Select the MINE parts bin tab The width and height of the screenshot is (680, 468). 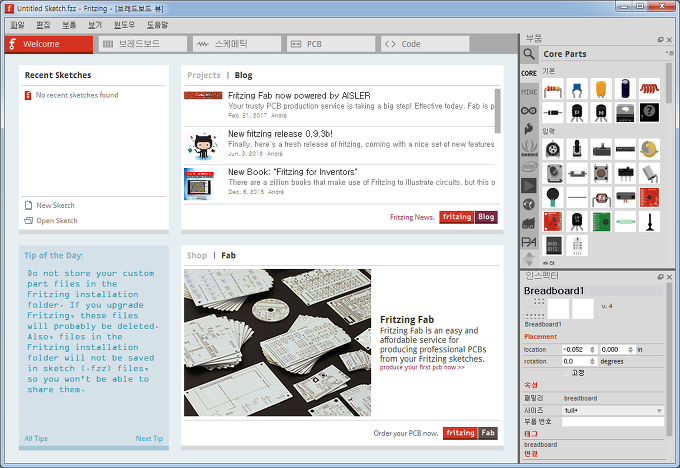[529, 92]
